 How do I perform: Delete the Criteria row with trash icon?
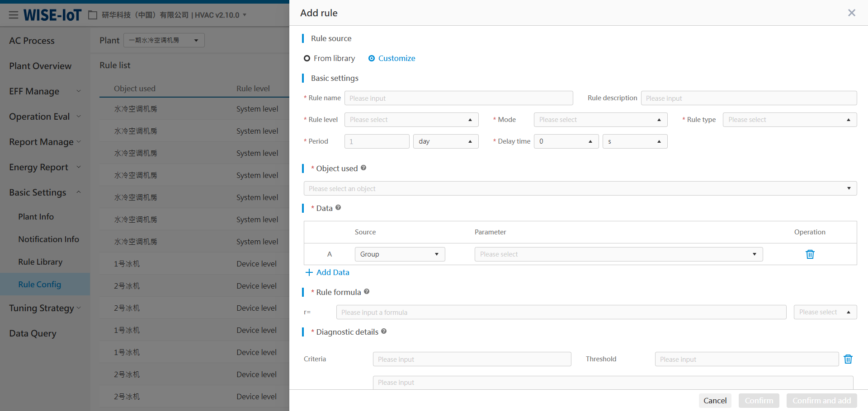coord(848,359)
